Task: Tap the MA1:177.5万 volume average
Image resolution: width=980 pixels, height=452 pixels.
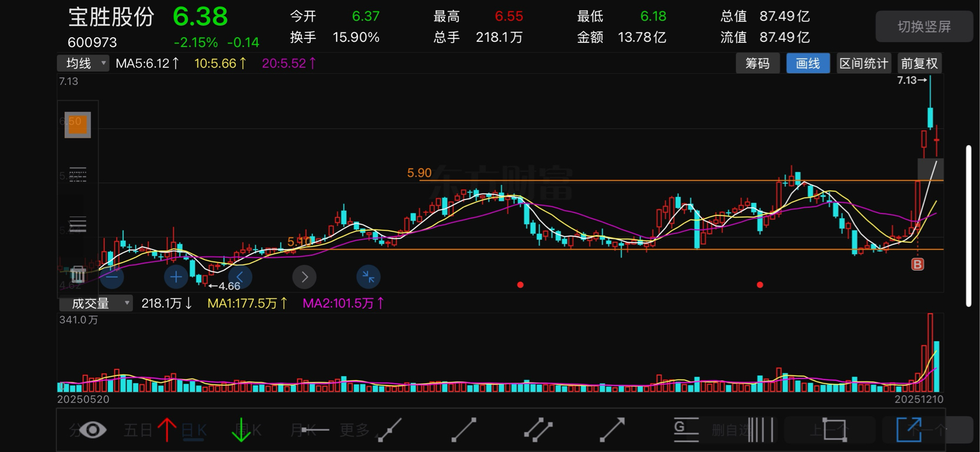Action: click(247, 304)
